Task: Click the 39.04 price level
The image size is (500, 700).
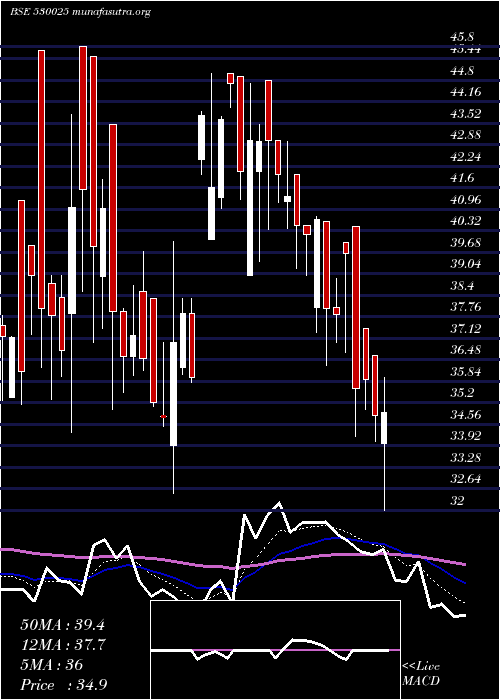Action: point(466,263)
